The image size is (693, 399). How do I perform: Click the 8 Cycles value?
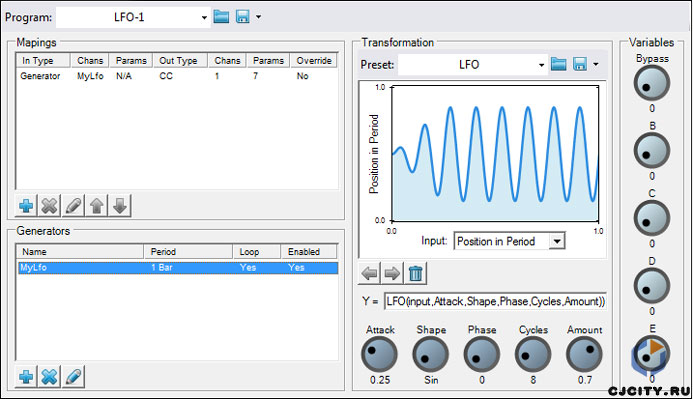coord(533,380)
